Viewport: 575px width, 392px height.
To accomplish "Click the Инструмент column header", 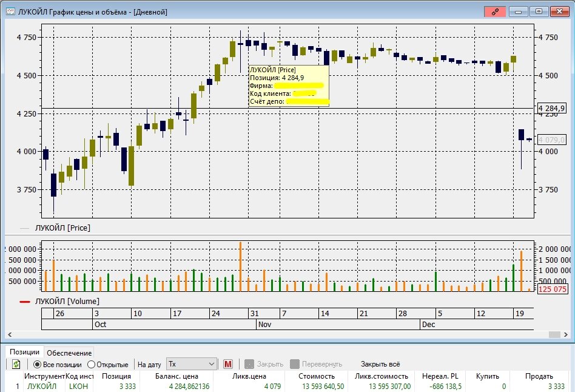I will [x=44, y=376].
